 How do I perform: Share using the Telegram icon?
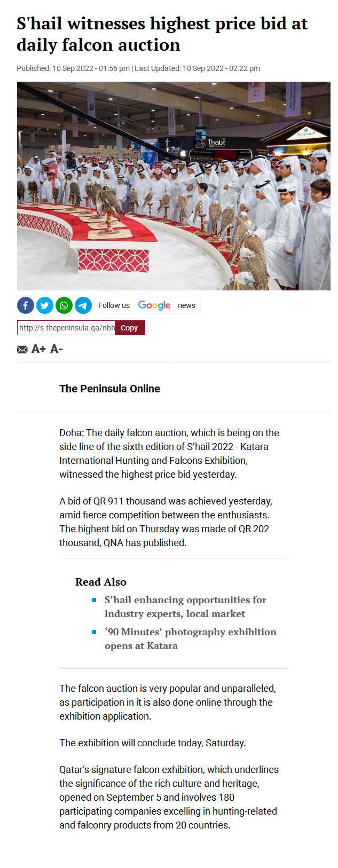(x=83, y=305)
